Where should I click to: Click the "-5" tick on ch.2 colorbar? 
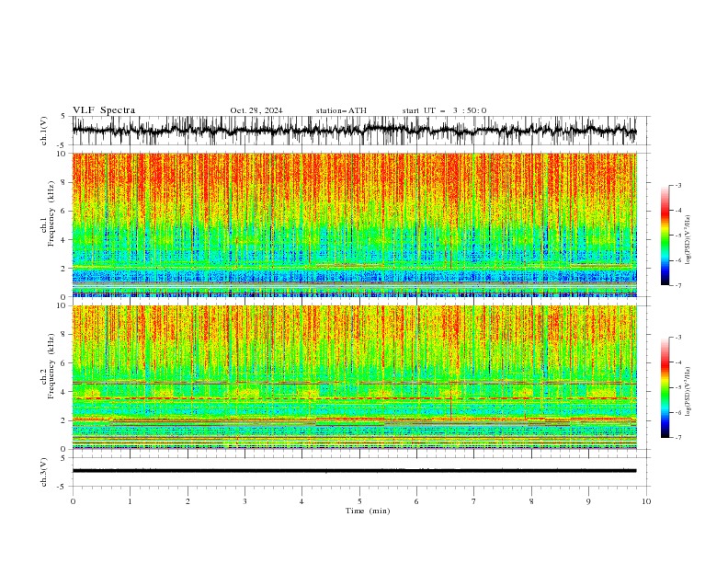coord(678,387)
